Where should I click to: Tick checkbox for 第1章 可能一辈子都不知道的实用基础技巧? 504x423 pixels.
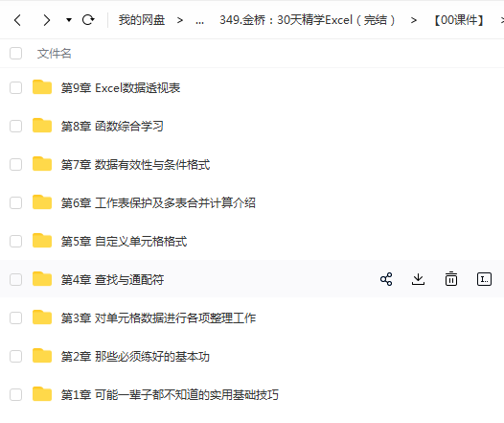pos(15,394)
